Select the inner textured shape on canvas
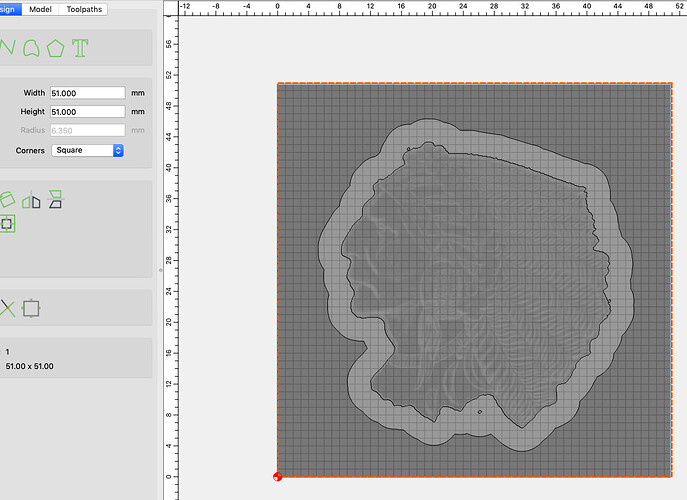Viewport: 687px width, 500px height. [x=470, y=290]
